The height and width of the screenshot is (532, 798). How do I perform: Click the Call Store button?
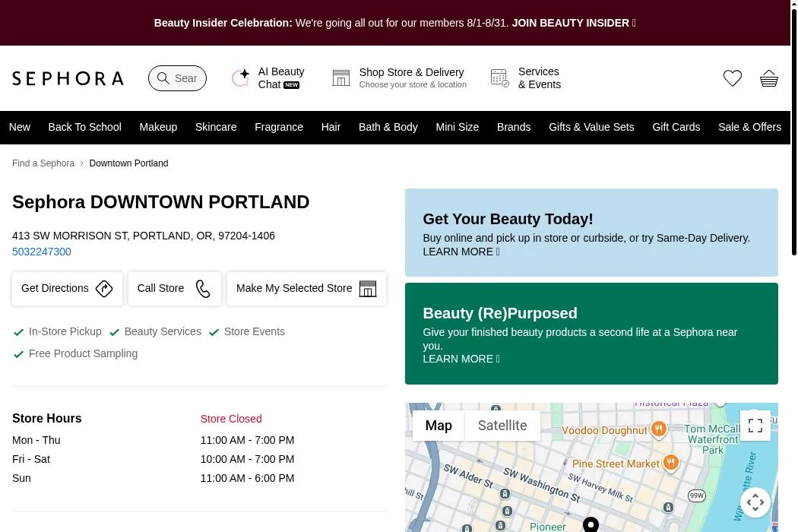[x=175, y=289]
